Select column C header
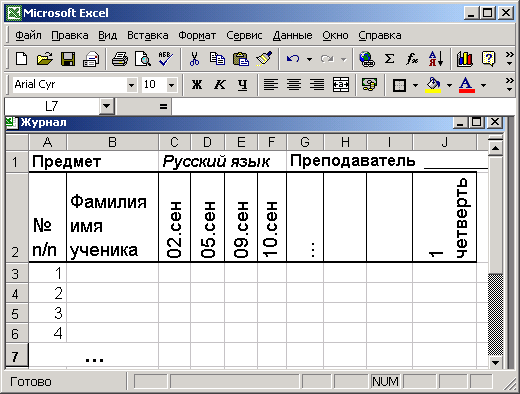This screenshot has height=394, width=520. point(174,142)
